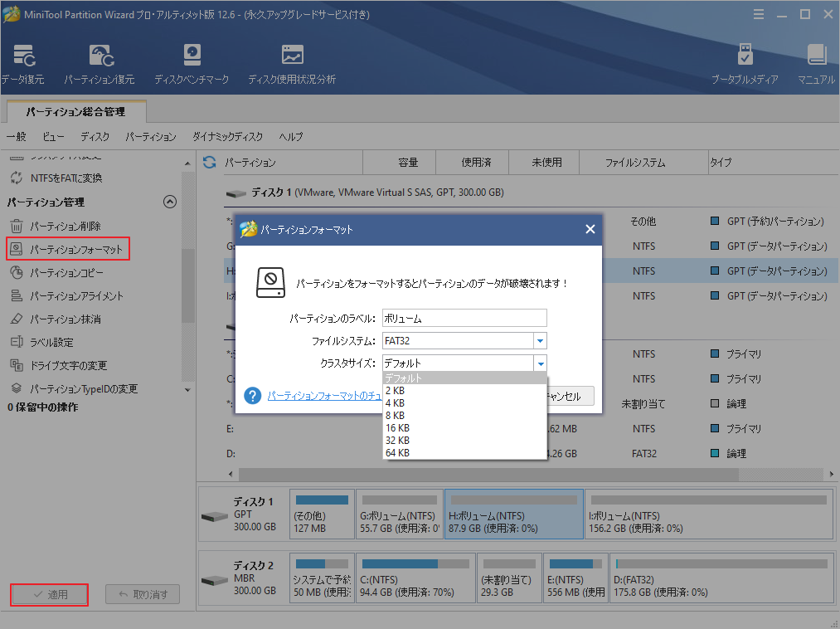The width and height of the screenshot is (840, 629).
Task: Open ディスクベンチマーク tool
Action: [192, 65]
